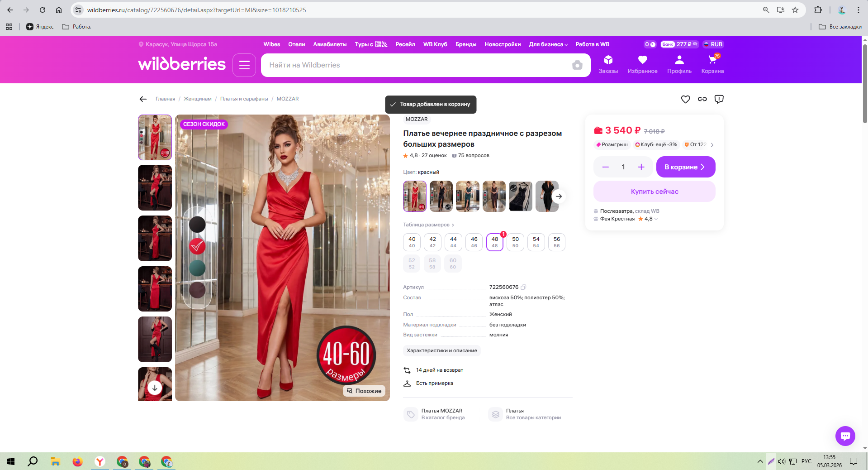Copy product link with chain icon
Image resolution: width=868 pixels, height=470 pixels.
coord(702,99)
